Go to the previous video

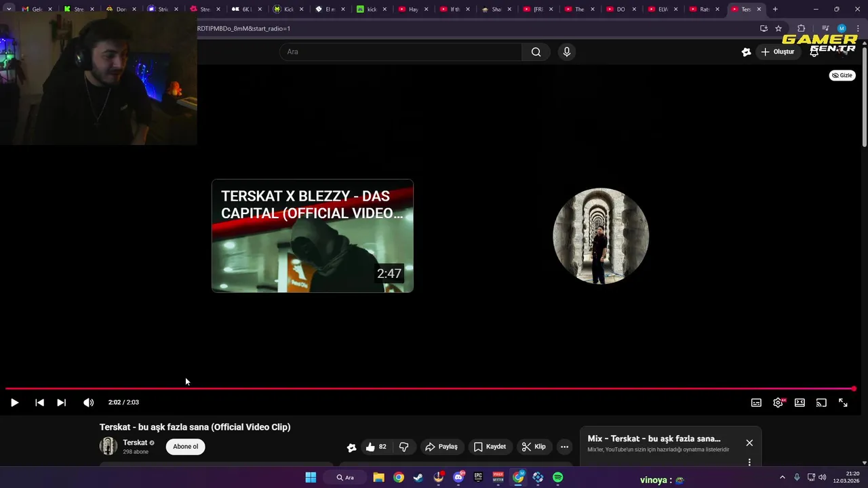coord(39,403)
